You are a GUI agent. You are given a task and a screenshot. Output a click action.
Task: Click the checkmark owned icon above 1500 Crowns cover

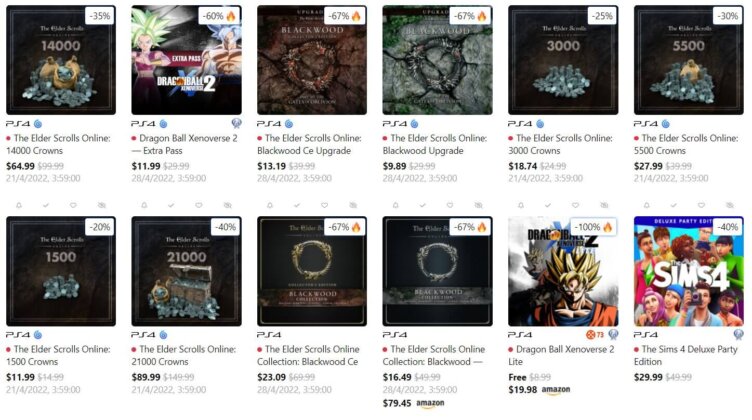(x=46, y=205)
